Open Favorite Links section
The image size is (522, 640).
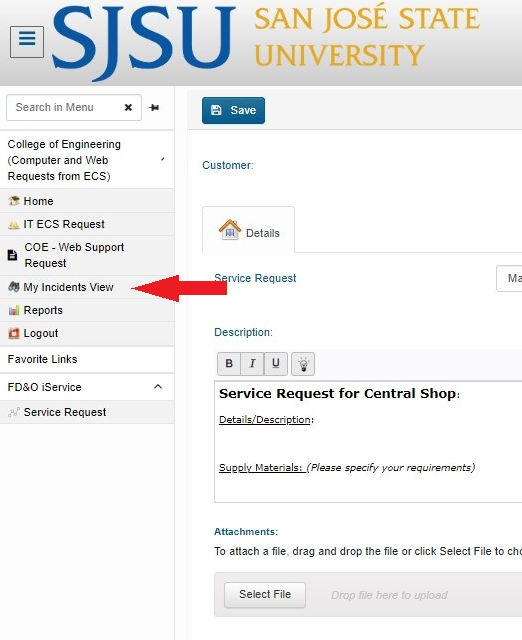coord(87,359)
